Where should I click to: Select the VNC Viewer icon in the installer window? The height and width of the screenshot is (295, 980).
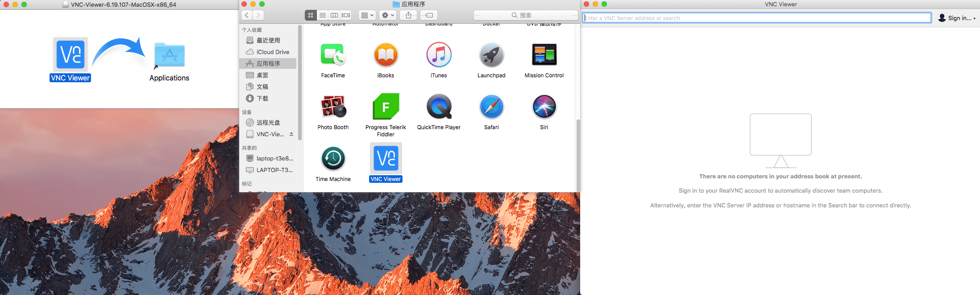(x=71, y=55)
